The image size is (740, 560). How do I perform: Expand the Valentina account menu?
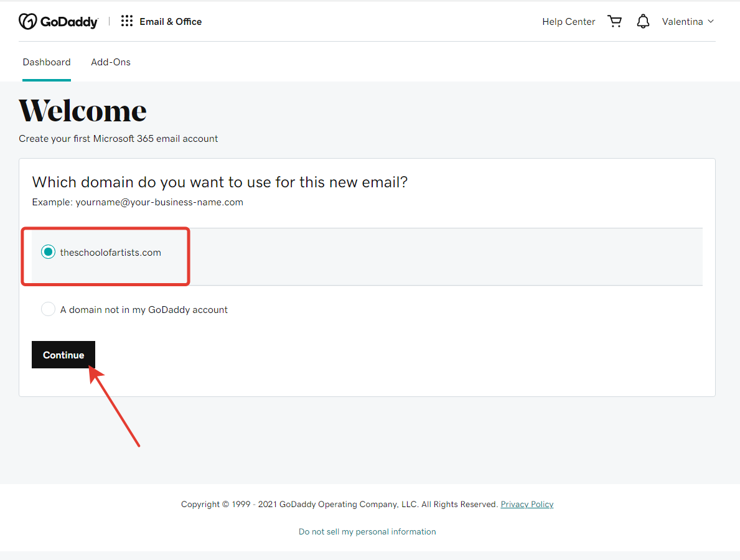pyautogui.click(x=688, y=22)
